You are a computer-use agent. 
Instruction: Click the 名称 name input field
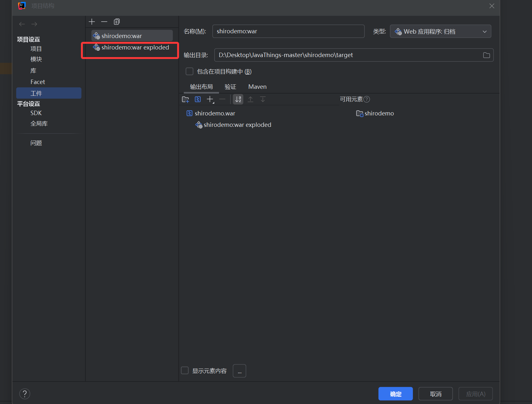point(288,31)
